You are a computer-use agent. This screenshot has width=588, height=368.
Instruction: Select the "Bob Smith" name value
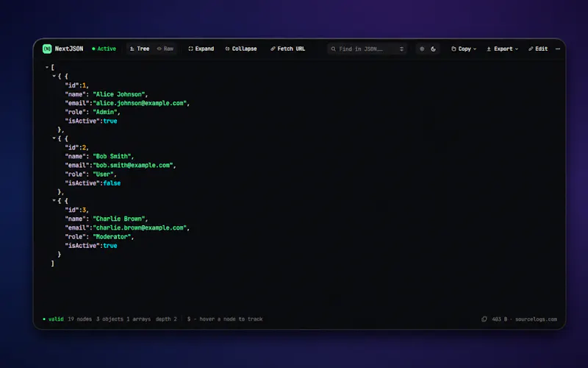click(x=112, y=156)
